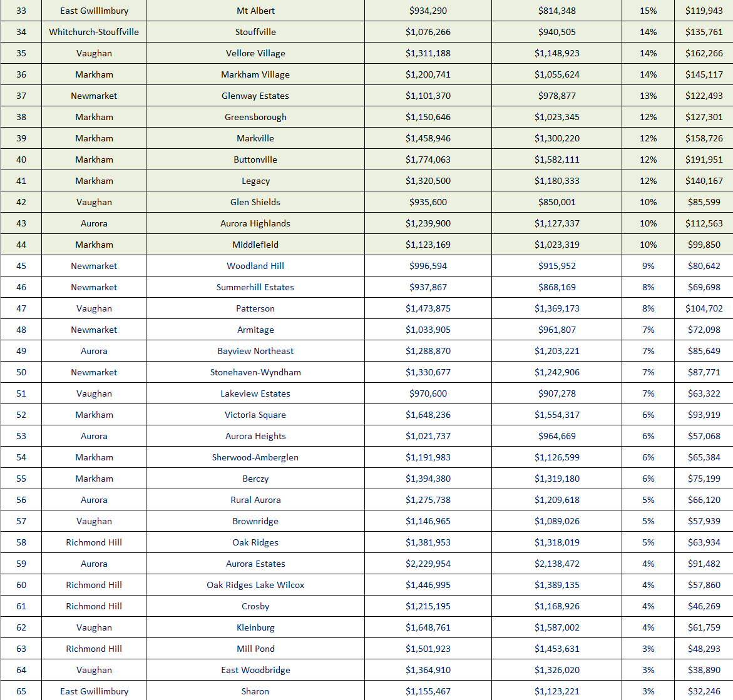Click the $32,246 difference cell

[x=704, y=691]
